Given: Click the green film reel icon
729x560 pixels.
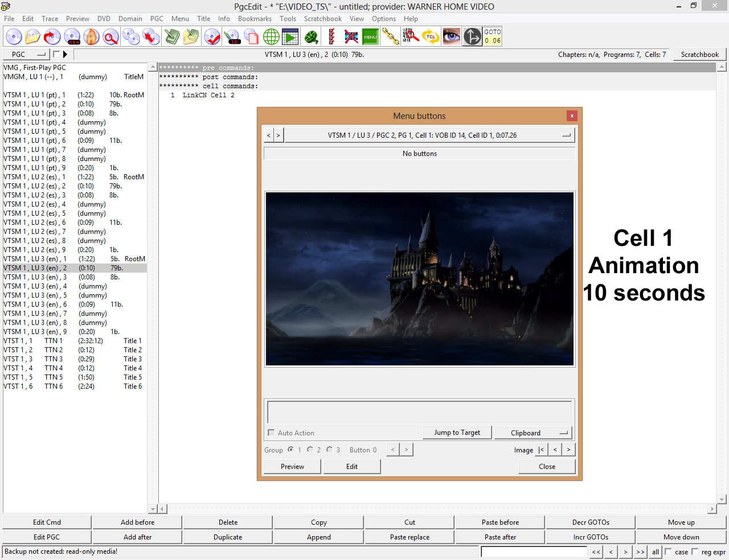Looking at the screenshot, I should tap(311, 37).
